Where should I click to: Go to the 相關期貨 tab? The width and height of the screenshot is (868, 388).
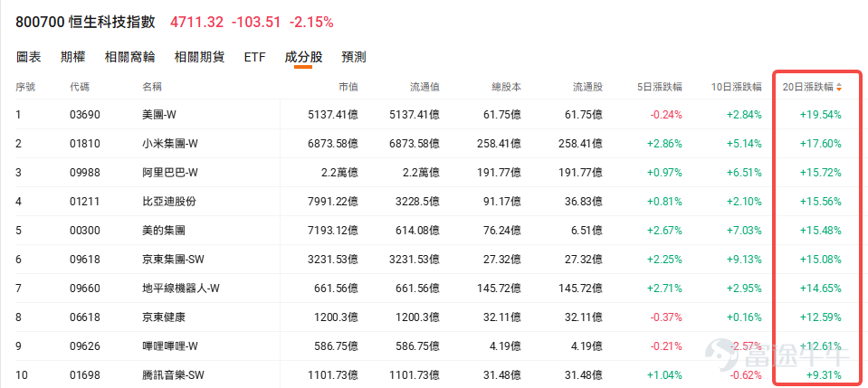199,57
